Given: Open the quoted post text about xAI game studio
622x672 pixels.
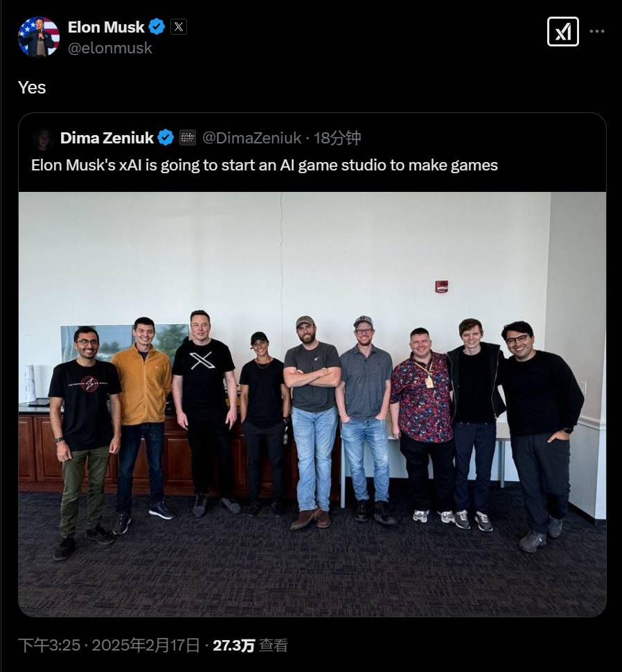Looking at the screenshot, I should (265, 166).
